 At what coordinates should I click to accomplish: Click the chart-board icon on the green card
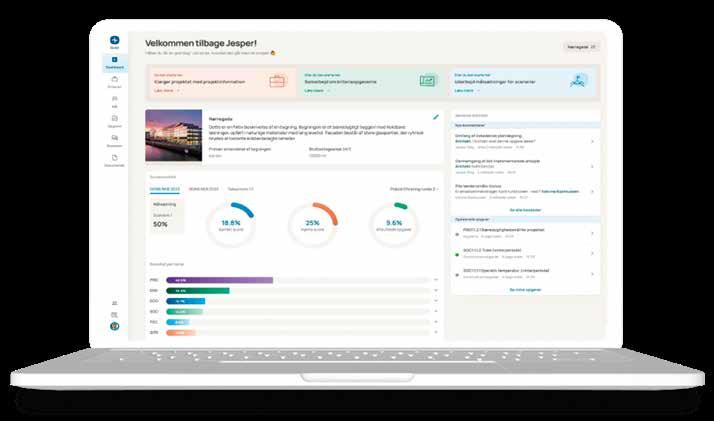point(427,81)
